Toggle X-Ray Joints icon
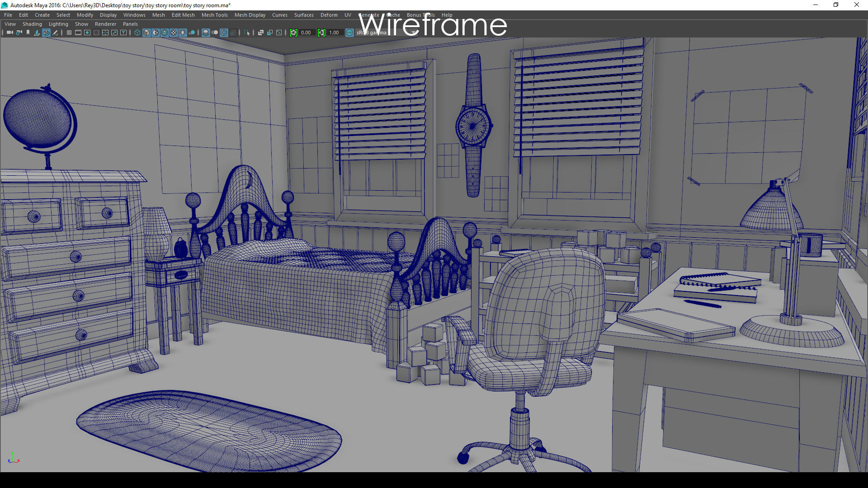The image size is (868, 488). (279, 33)
